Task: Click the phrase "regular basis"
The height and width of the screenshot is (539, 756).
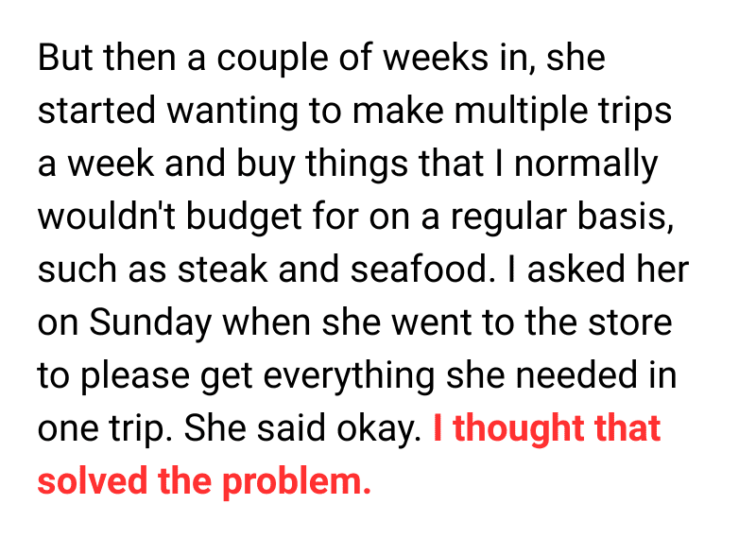Action: (569, 217)
